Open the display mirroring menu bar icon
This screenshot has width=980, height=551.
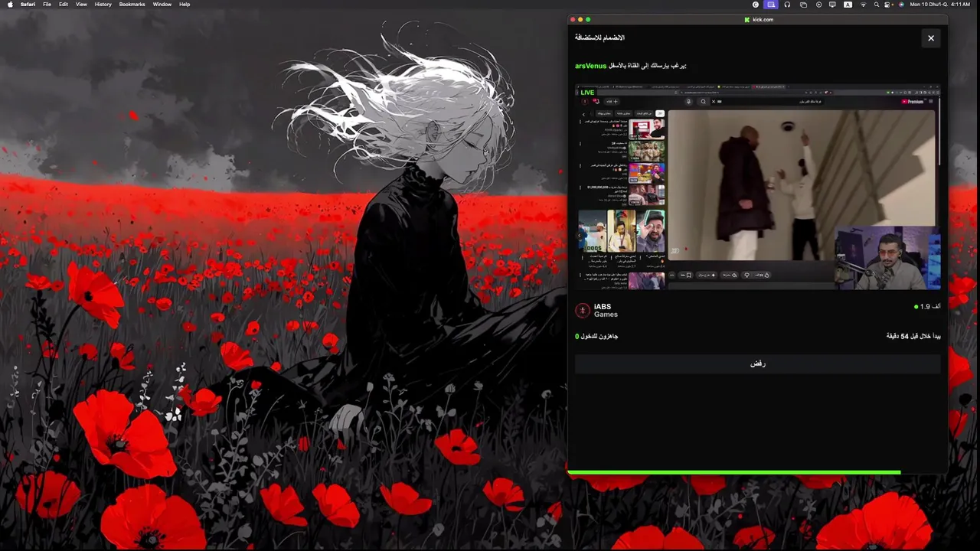(x=832, y=4)
